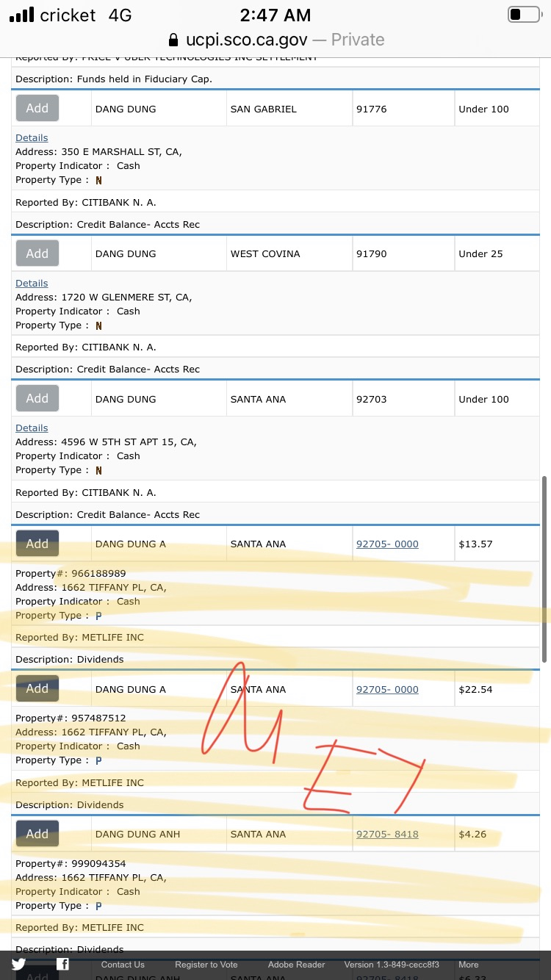551x980 pixels.
Task: Open Details for 350 E Marshall St
Action: point(32,137)
